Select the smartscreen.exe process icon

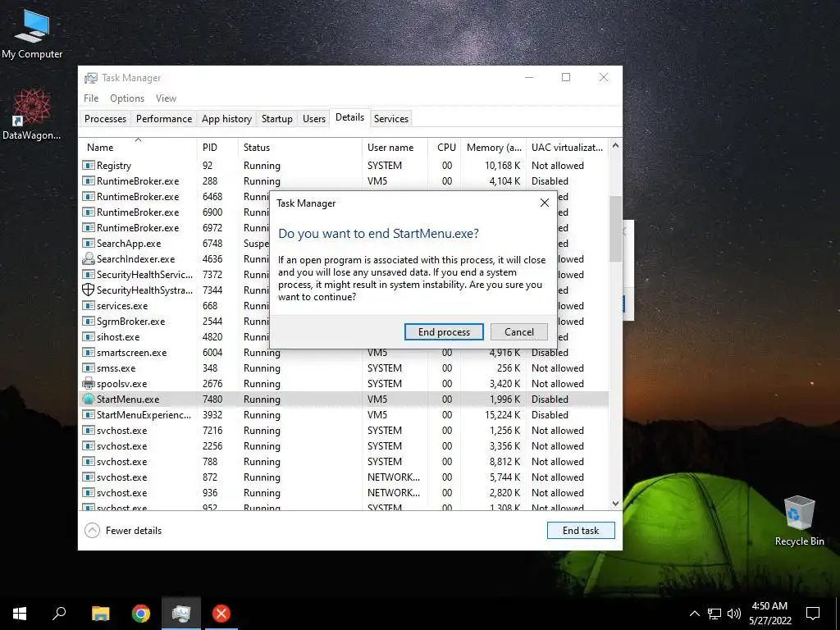click(x=88, y=353)
